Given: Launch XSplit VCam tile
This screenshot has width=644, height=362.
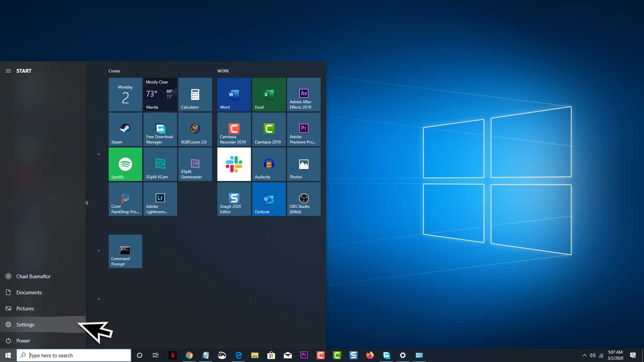Looking at the screenshot, I should coord(160,164).
